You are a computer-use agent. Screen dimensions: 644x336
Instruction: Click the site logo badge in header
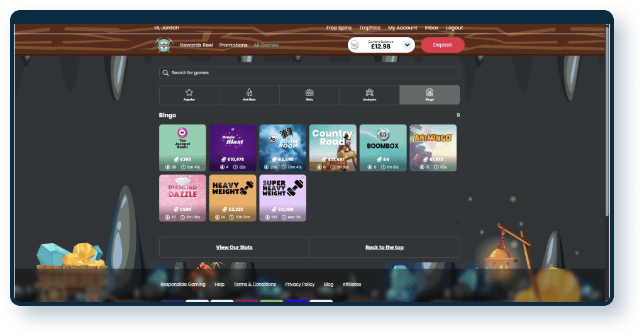click(x=164, y=45)
